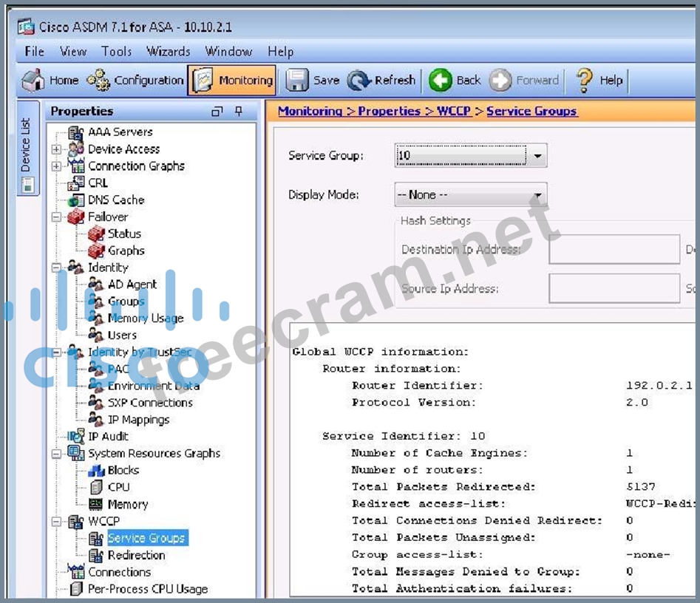This screenshot has height=603, width=700.
Task: Pin the Properties panel
Action: tap(238, 112)
